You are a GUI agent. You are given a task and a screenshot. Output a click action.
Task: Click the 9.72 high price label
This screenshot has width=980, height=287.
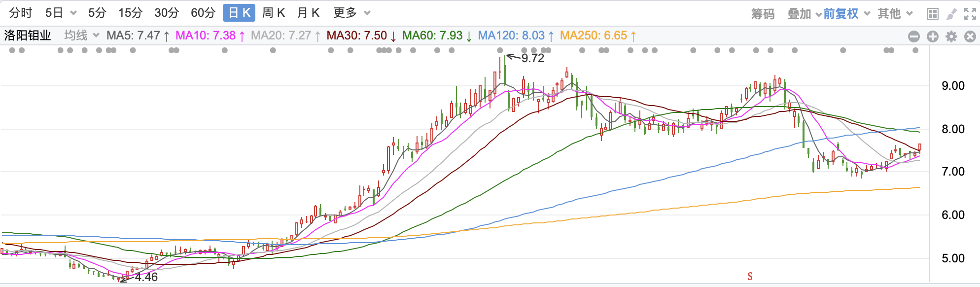[533, 58]
